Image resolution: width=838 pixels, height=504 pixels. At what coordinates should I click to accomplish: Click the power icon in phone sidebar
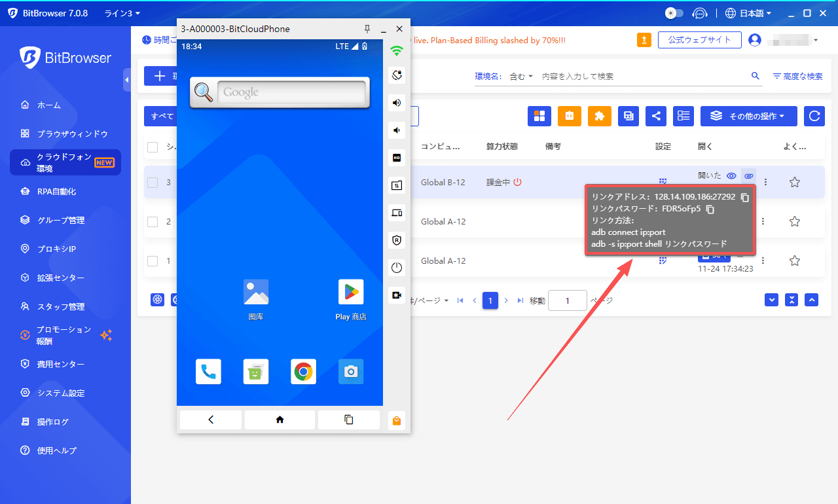coord(397,268)
